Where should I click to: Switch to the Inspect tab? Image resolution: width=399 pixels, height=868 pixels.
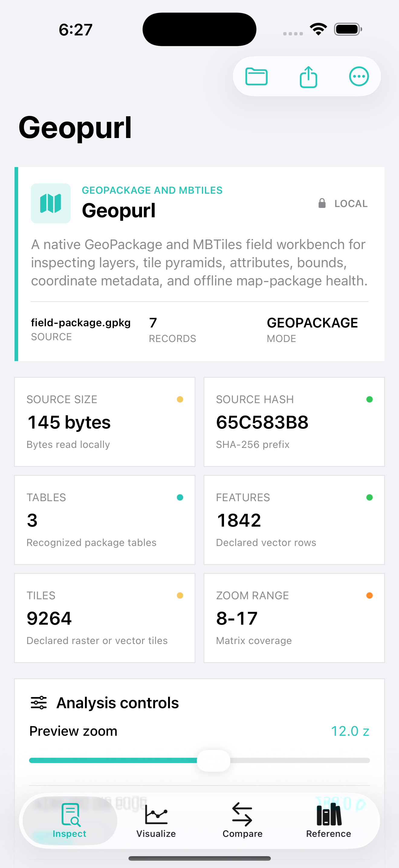pyautogui.click(x=70, y=820)
